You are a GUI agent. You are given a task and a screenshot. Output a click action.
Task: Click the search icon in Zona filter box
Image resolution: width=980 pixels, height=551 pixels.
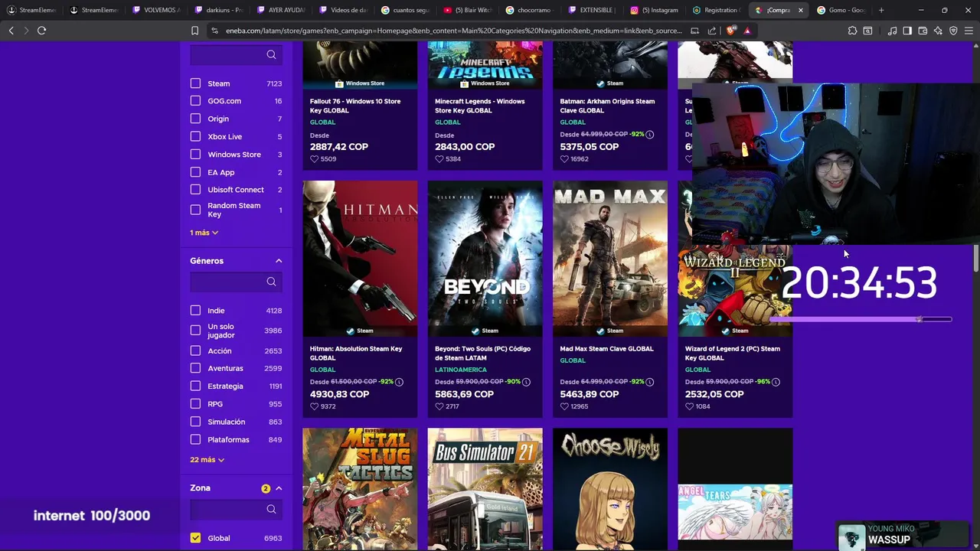click(x=271, y=509)
